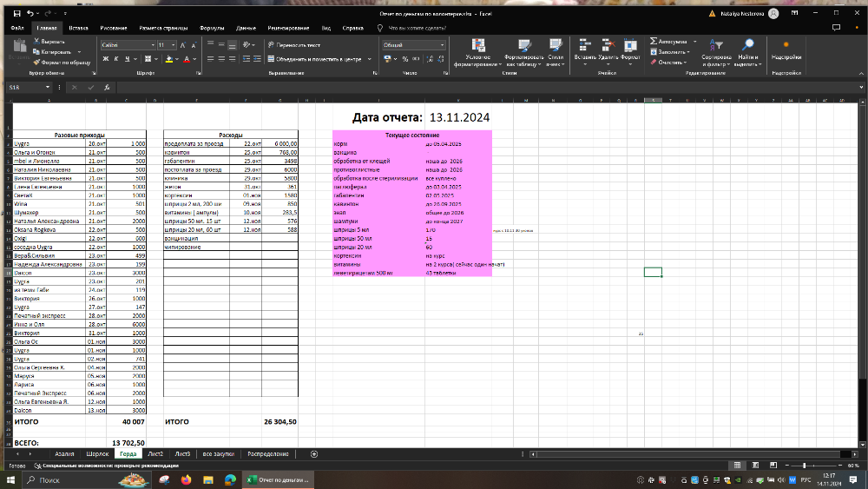This screenshot has width=868, height=489.
Task: Toggle bold Ж formatting
Action: pyautogui.click(x=104, y=59)
